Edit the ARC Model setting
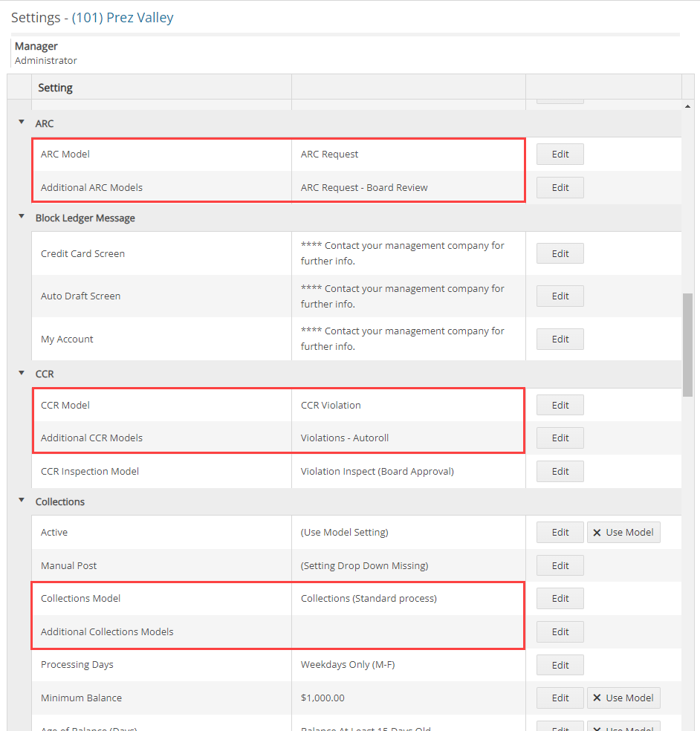The width and height of the screenshot is (700, 731). [x=560, y=154]
